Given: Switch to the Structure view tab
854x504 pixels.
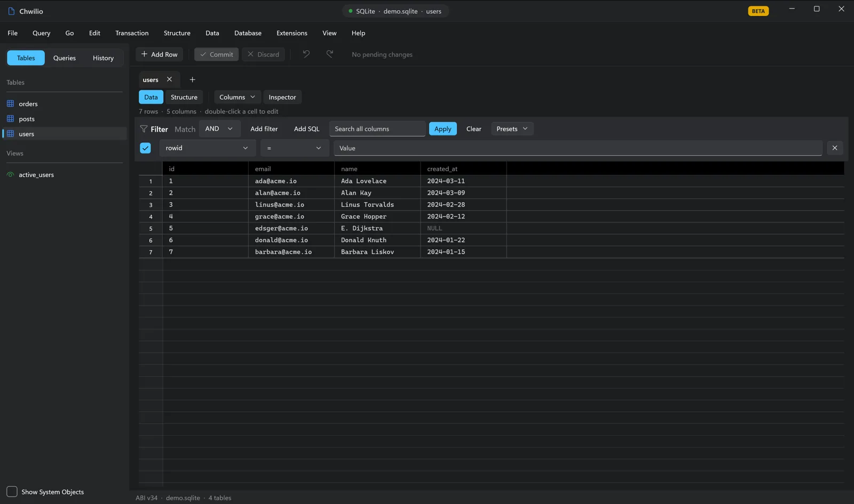Looking at the screenshot, I should (184, 97).
